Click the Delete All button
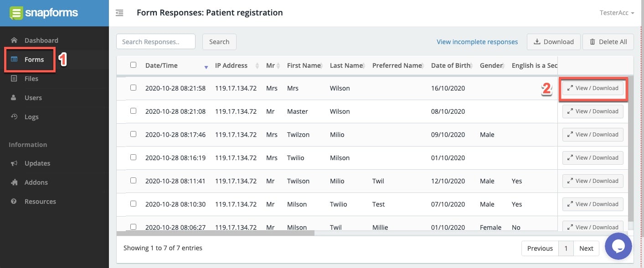Viewport: 644px width, 268px height. pos(608,42)
